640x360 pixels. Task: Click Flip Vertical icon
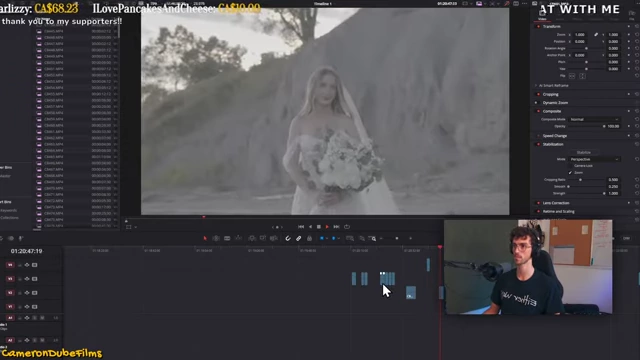tap(582, 76)
